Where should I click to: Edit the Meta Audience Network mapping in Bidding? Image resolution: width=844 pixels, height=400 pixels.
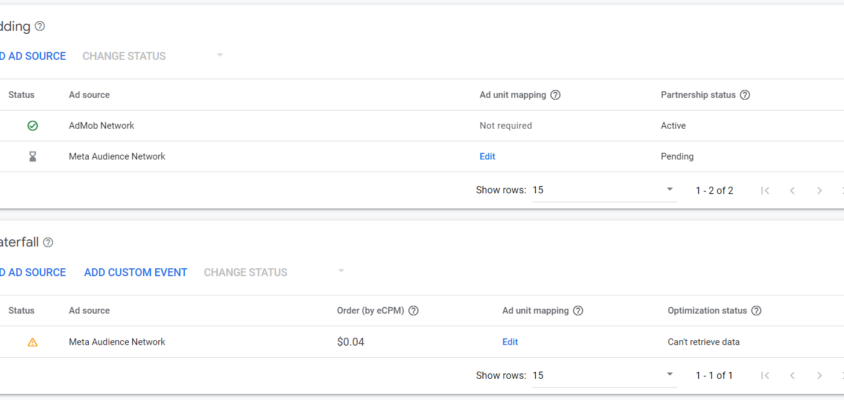pos(487,157)
